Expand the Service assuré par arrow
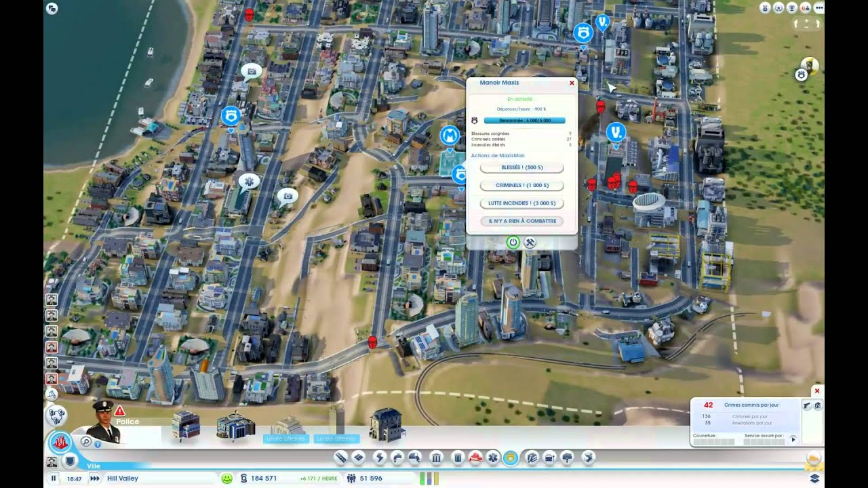Viewport: 868px width, 488px height. [x=794, y=439]
